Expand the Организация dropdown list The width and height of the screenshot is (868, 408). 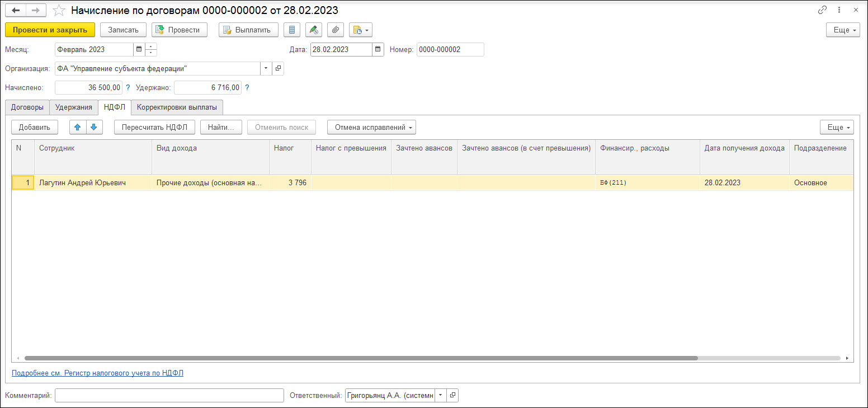click(266, 68)
